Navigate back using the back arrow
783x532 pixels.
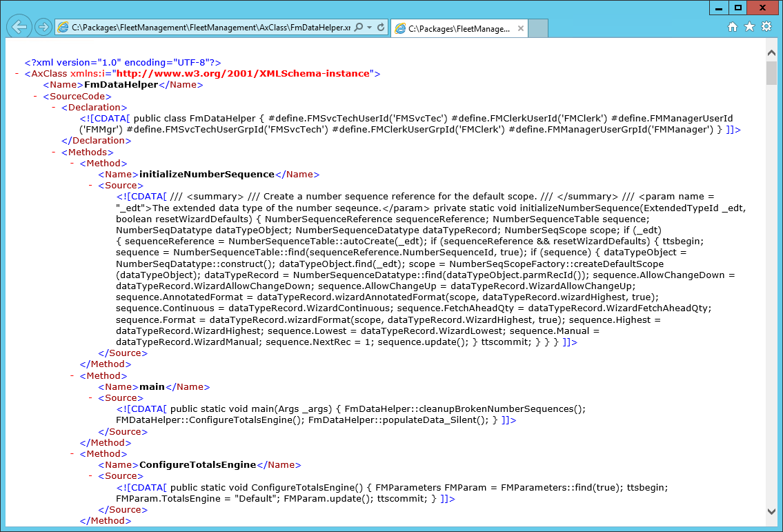tap(19, 26)
